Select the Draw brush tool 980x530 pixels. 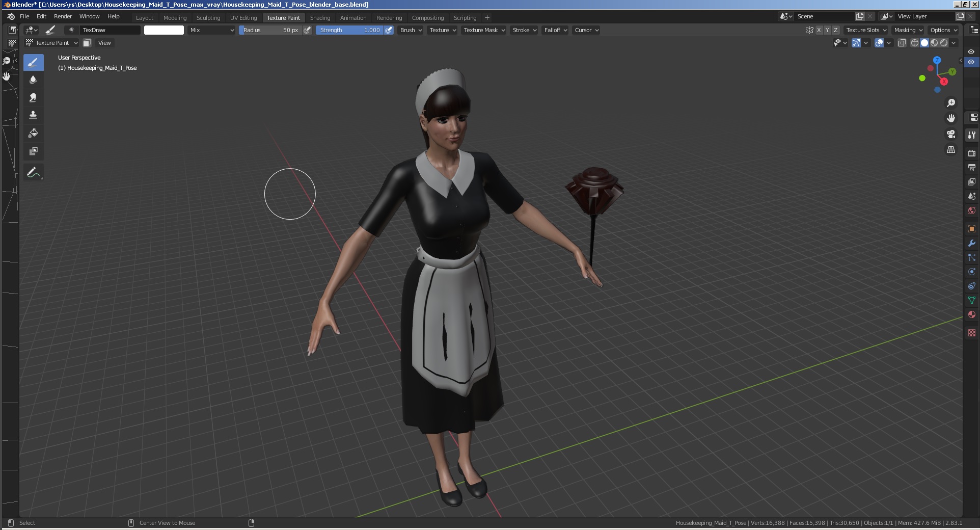point(33,63)
